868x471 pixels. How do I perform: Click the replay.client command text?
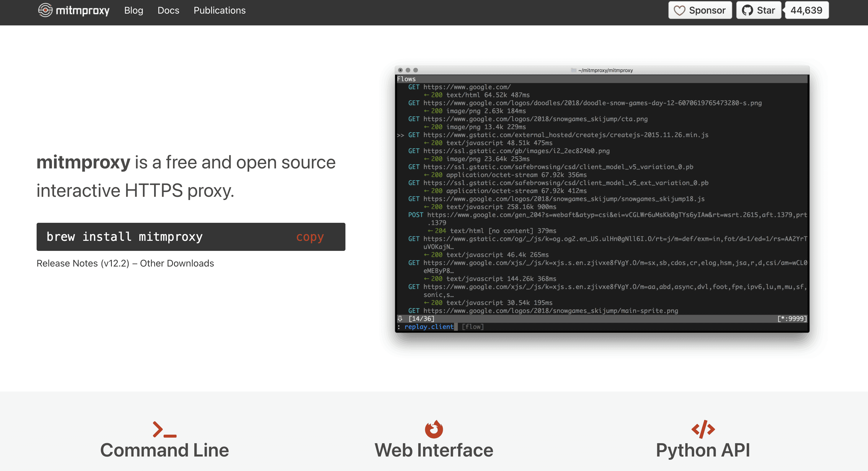click(x=429, y=327)
